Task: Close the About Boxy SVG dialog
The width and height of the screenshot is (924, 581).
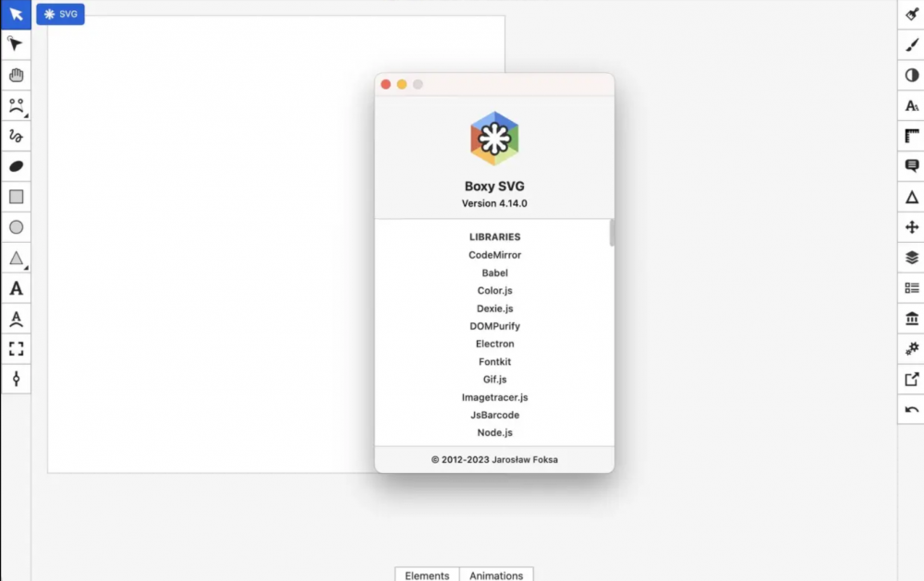Action: click(386, 84)
